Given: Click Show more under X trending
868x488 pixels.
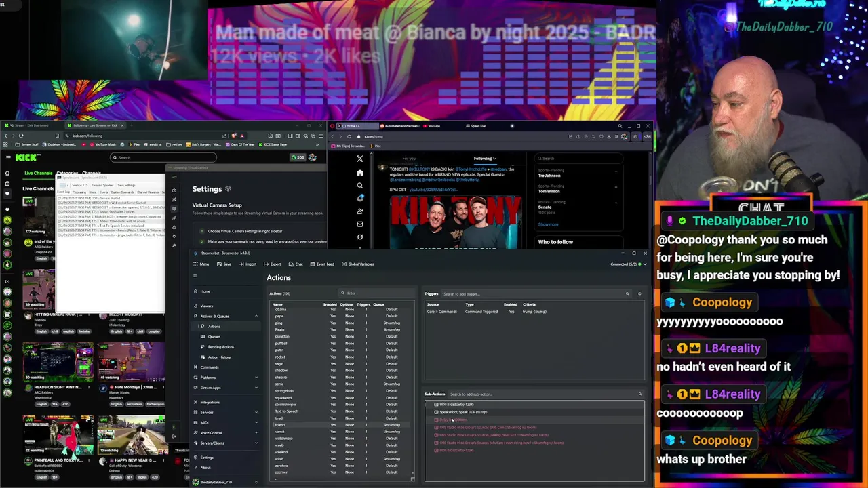Looking at the screenshot, I should coord(548,224).
